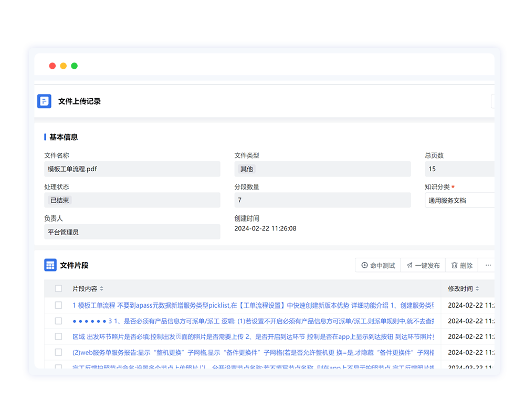Viewport: 525px width, 420px height.
Task: Click the 已结束 processing status tag
Action: pos(60,200)
